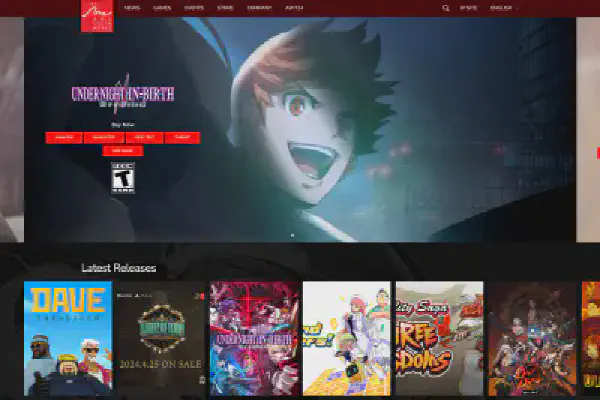Open the News menu item

132,8
